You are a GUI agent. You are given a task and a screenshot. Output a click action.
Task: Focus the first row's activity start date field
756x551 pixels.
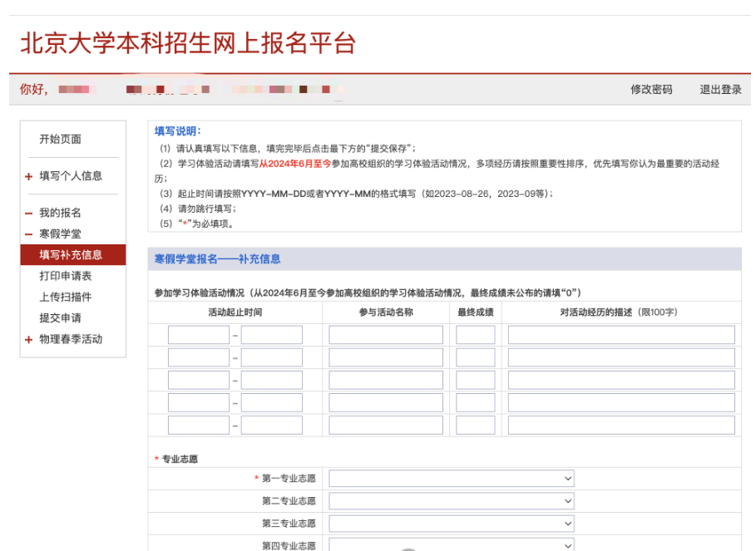[199, 335]
